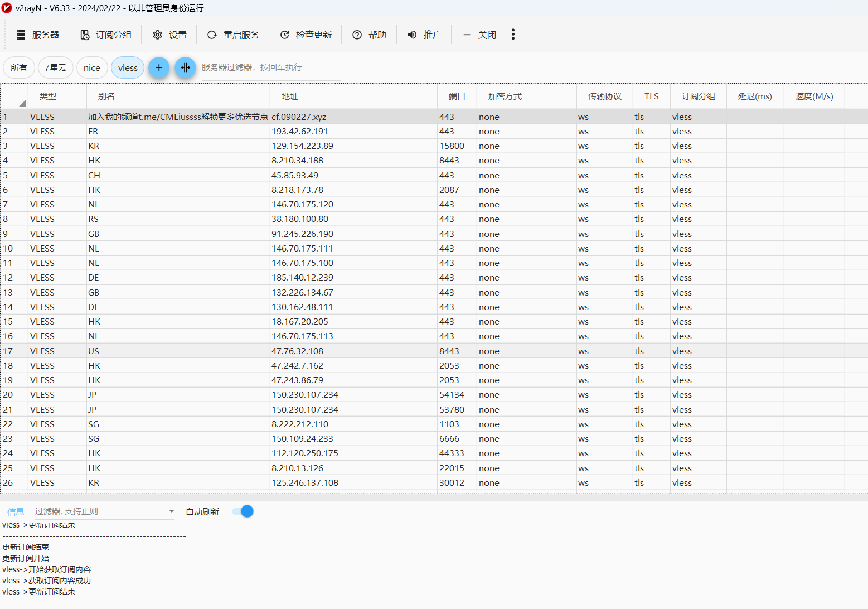The image size is (868, 609).
Task: Open the three-dot more options menu
Action: 513,35
